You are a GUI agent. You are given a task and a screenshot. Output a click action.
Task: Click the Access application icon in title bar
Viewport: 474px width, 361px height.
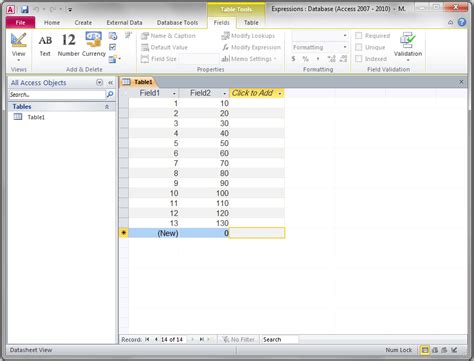coord(11,9)
